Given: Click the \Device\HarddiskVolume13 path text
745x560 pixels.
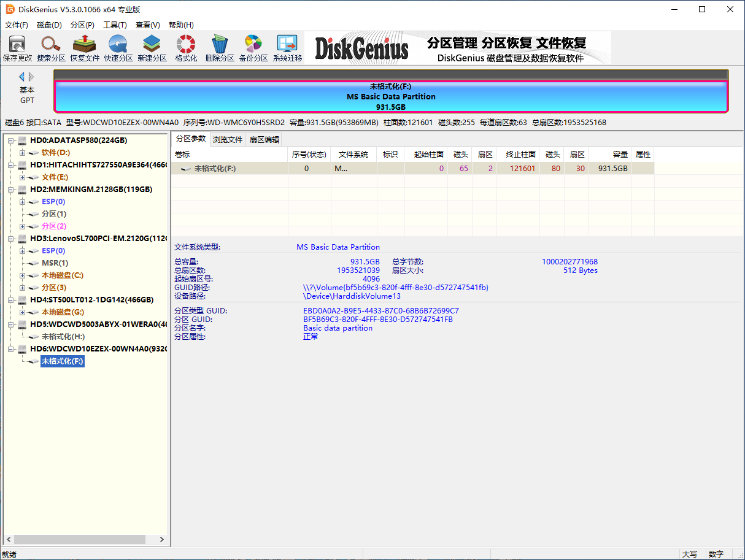Looking at the screenshot, I should coord(352,296).
